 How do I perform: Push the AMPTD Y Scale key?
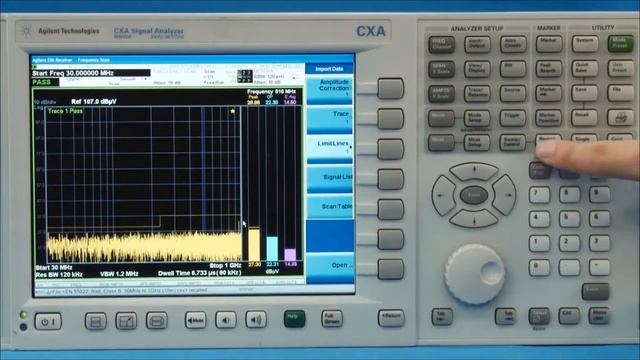click(x=441, y=93)
